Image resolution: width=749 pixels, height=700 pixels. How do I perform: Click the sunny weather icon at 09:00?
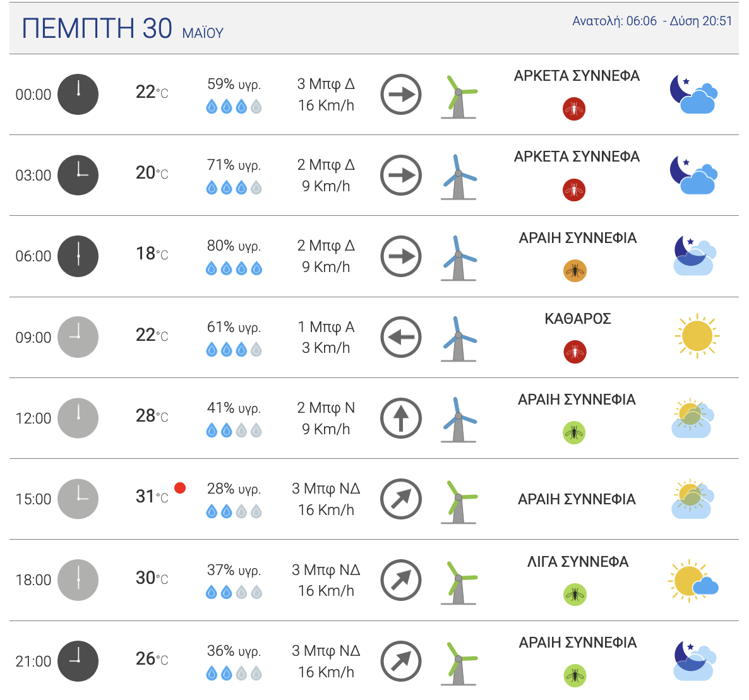pyautogui.click(x=697, y=336)
